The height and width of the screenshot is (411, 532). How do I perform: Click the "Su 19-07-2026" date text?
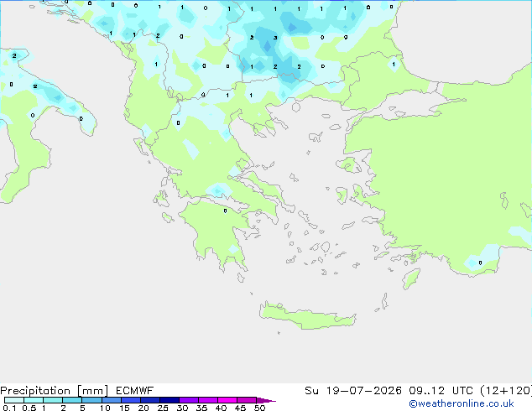pyautogui.click(x=353, y=391)
